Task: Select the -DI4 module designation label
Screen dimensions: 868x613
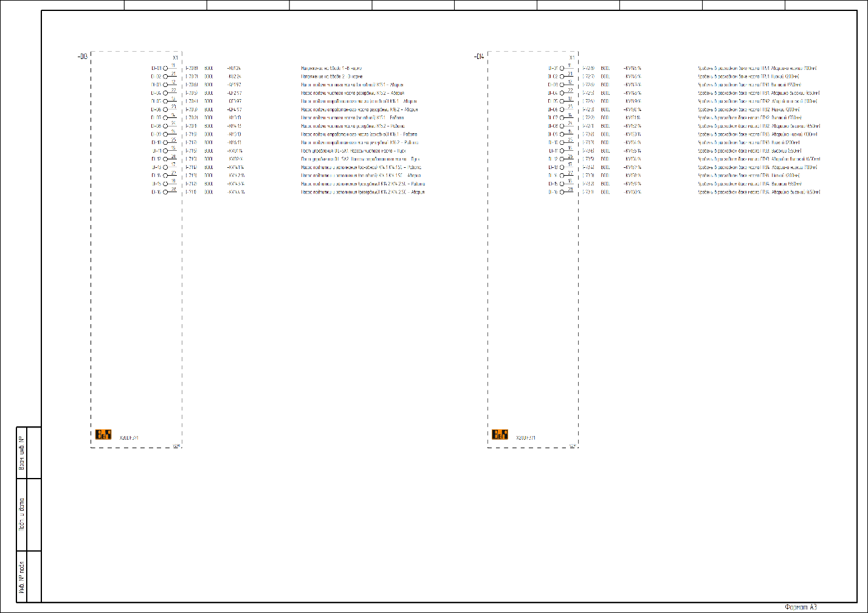Action: click(x=479, y=57)
